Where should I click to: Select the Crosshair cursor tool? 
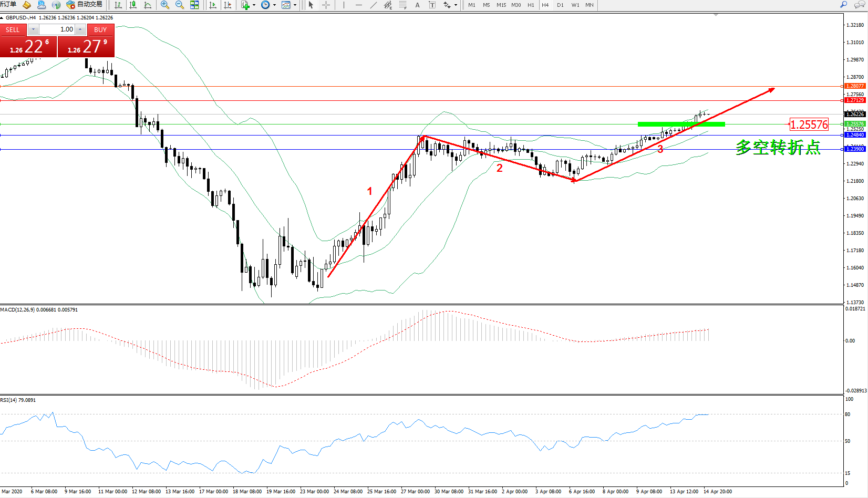326,5
